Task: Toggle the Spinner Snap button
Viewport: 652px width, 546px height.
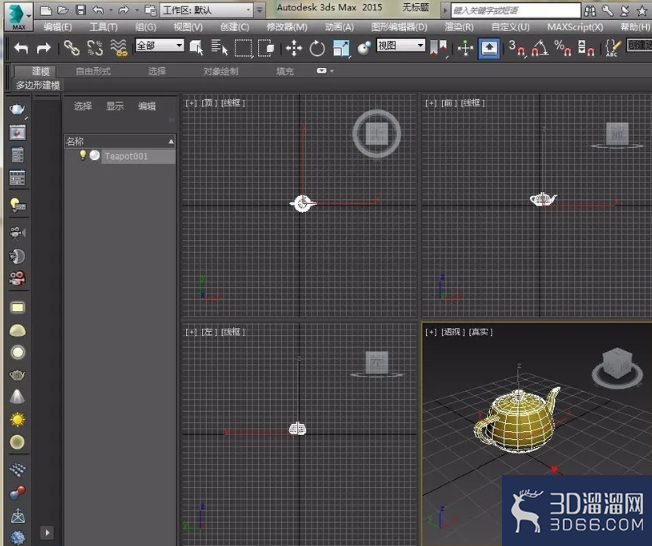Action: (x=586, y=48)
